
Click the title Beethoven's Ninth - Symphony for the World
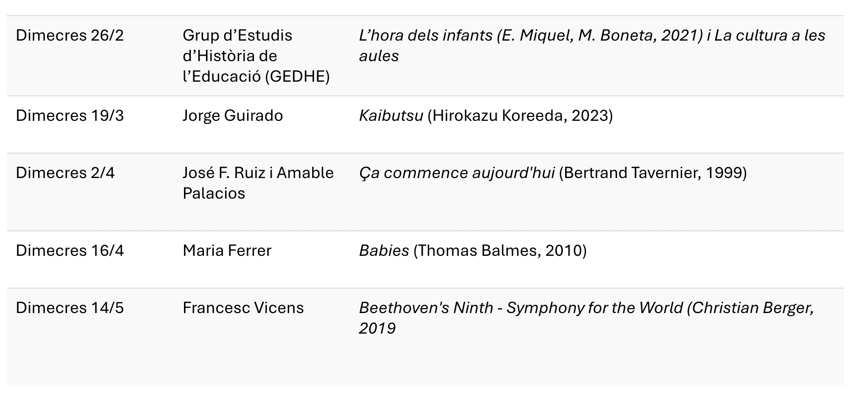point(521,308)
